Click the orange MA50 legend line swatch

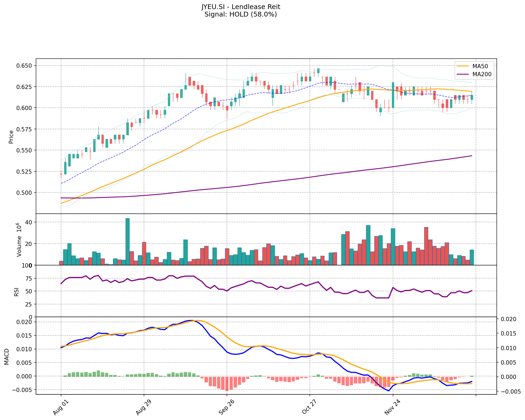[463, 66]
